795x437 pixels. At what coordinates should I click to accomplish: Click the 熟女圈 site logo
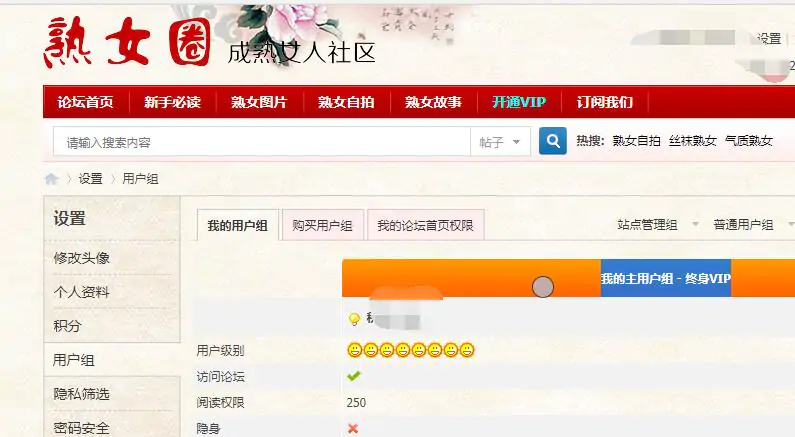coord(127,42)
